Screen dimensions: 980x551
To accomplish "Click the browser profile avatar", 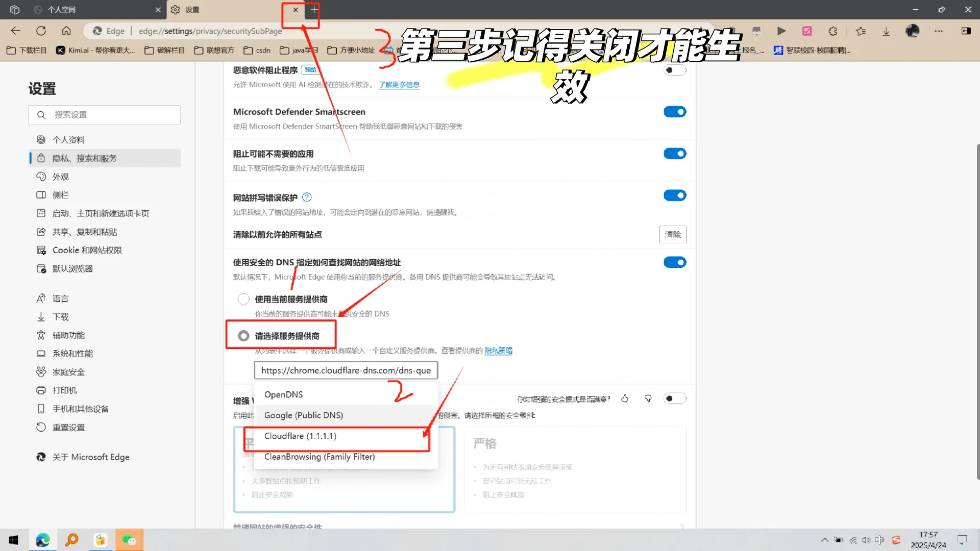I will click(912, 31).
